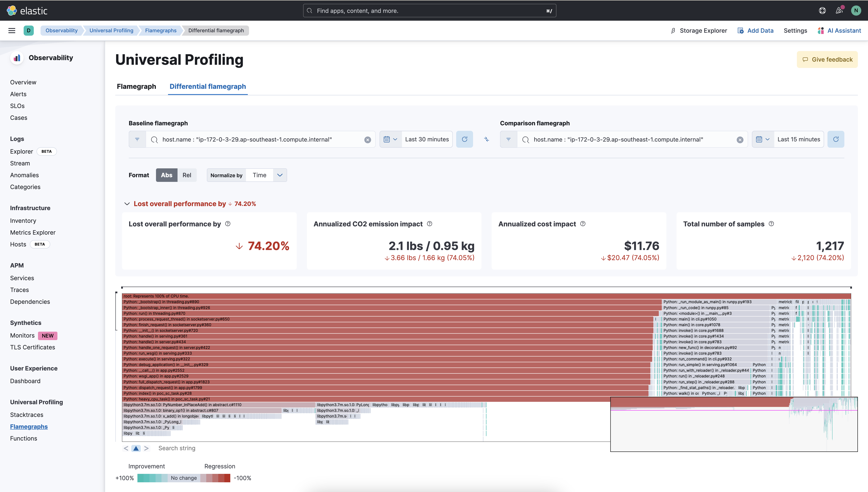Open space selector D badge
Viewport: 868px width, 492px height.
click(x=29, y=30)
